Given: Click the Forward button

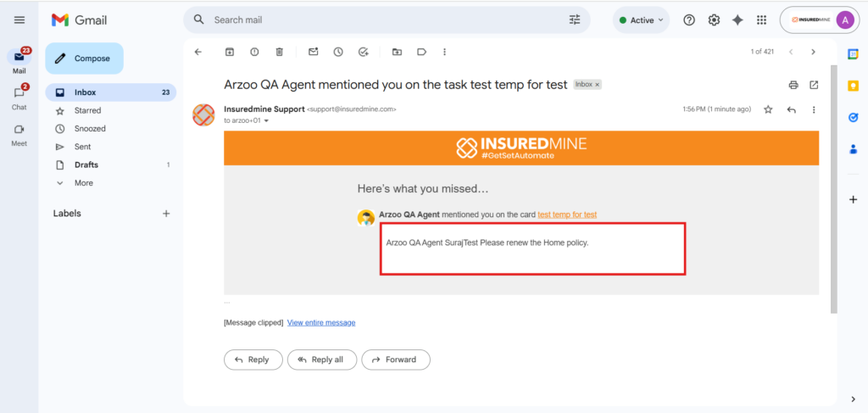Looking at the screenshot, I should coord(395,360).
